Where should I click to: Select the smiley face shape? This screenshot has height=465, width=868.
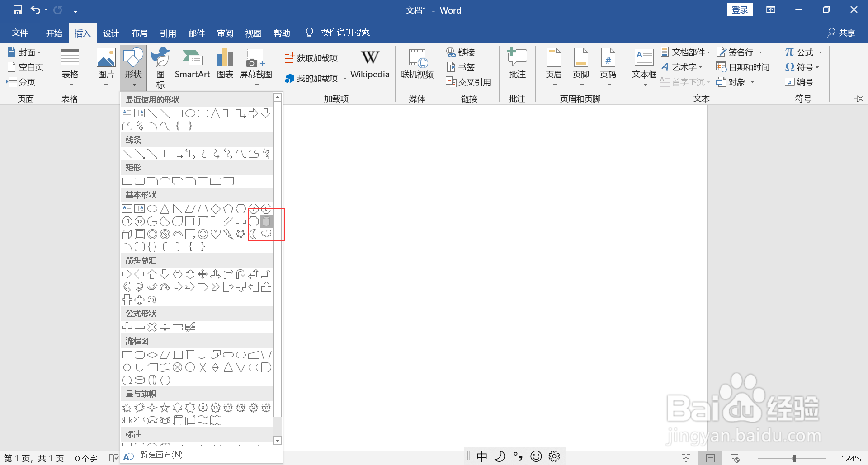pyautogui.click(x=203, y=234)
